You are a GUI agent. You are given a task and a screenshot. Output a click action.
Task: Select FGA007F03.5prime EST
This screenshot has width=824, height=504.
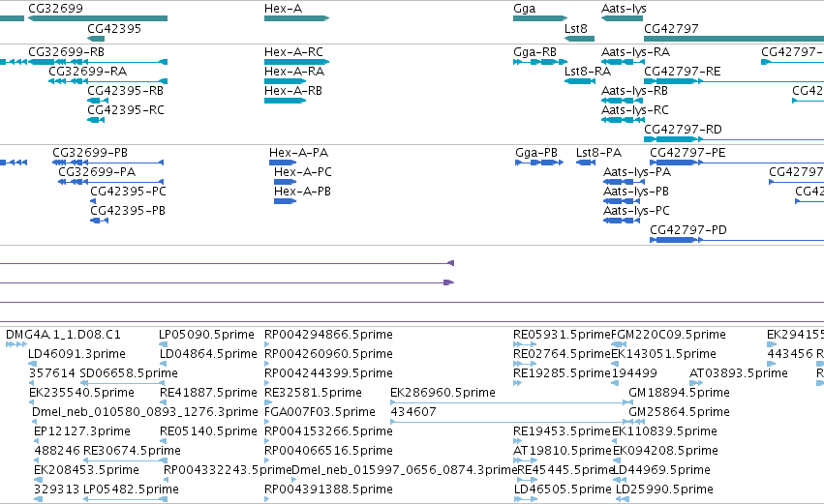tap(320, 412)
